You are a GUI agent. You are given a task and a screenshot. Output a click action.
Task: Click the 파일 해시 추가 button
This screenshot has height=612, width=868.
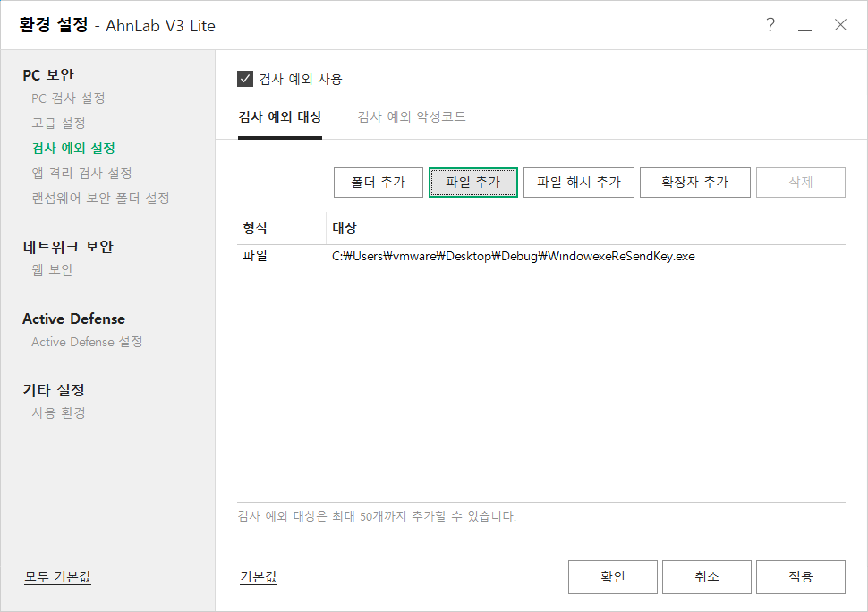[578, 182]
